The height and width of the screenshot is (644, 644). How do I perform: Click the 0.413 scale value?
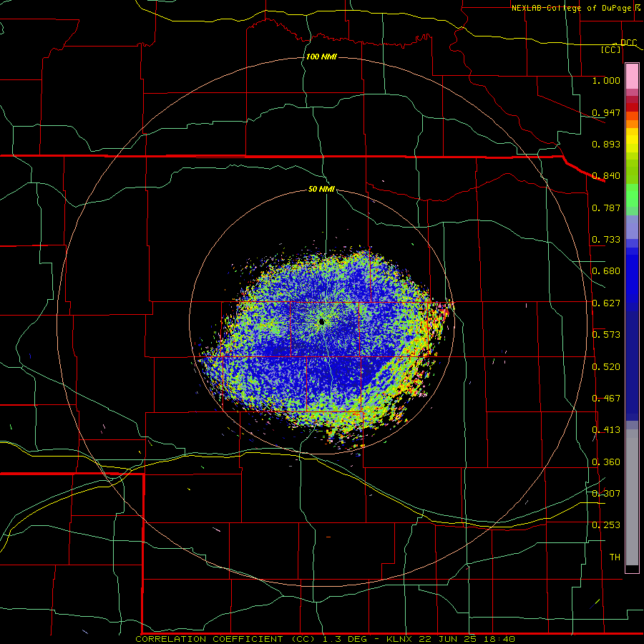[606, 430]
